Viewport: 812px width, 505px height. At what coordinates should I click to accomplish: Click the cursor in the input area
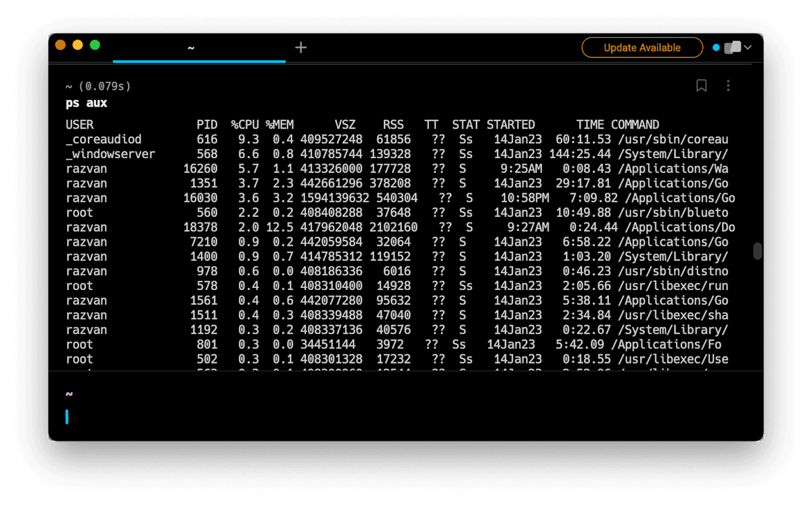pyautogui.click(x=66, y=417)
